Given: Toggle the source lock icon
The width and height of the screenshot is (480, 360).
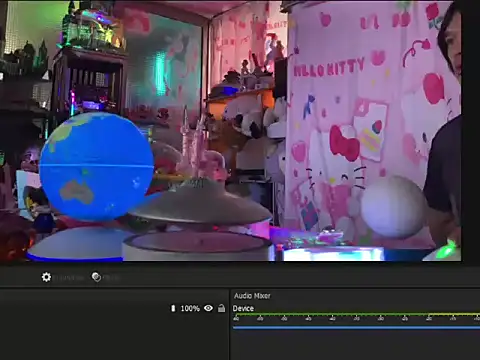Looking at the screenshot, I should (x=221, y=308).
